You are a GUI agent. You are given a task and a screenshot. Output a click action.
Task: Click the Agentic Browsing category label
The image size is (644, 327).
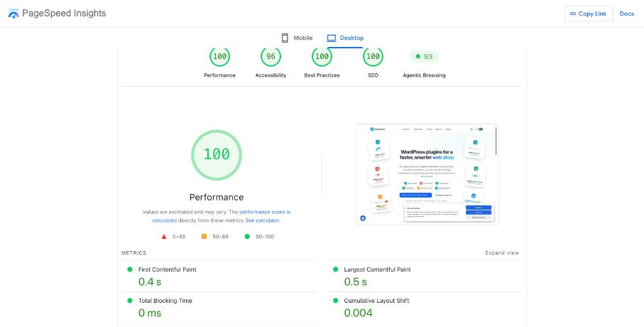tap(424, 75)
